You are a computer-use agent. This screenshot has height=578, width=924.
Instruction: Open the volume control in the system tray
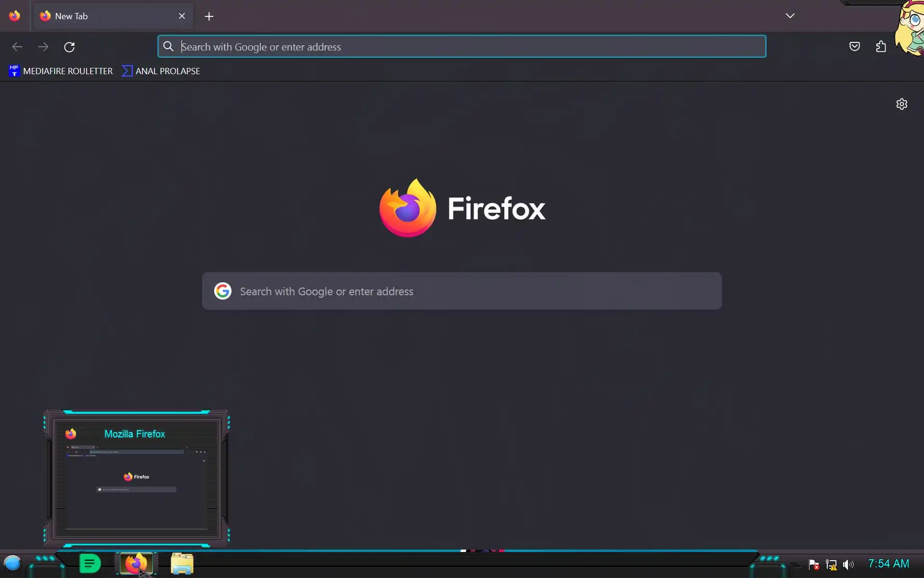click(x=848, y=564)
